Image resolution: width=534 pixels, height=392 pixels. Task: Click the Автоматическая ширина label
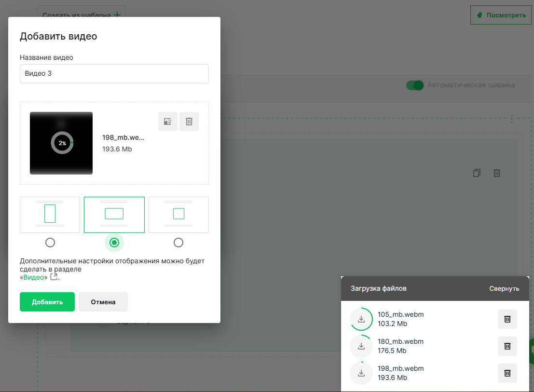(471, 85)
